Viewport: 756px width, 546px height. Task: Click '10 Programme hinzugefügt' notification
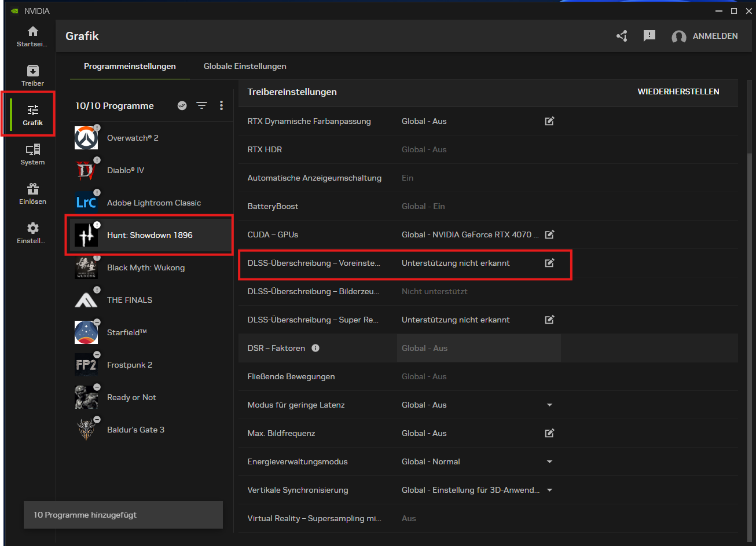[123, 515]
